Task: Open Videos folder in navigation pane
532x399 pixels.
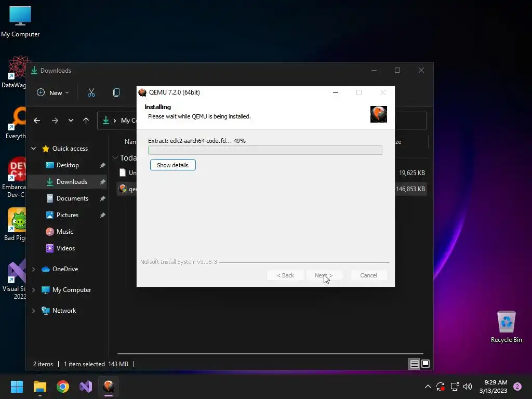Action: click(x=65, y=248)
